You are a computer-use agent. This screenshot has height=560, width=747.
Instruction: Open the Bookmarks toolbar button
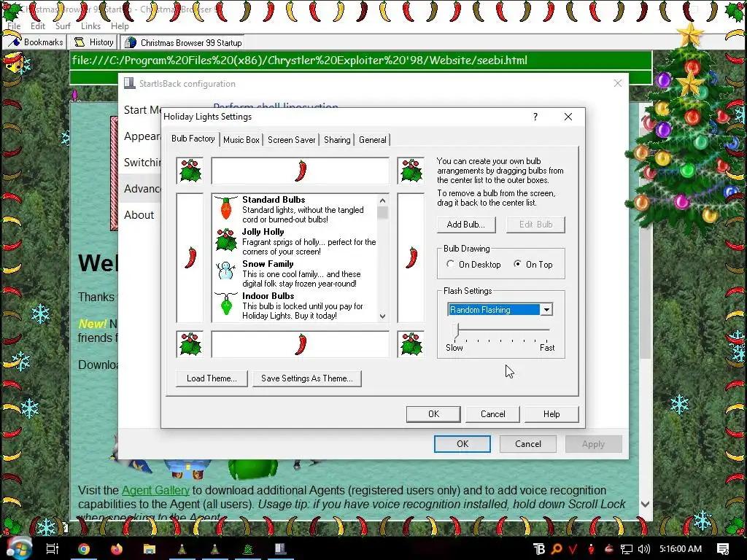coord(36,42)
